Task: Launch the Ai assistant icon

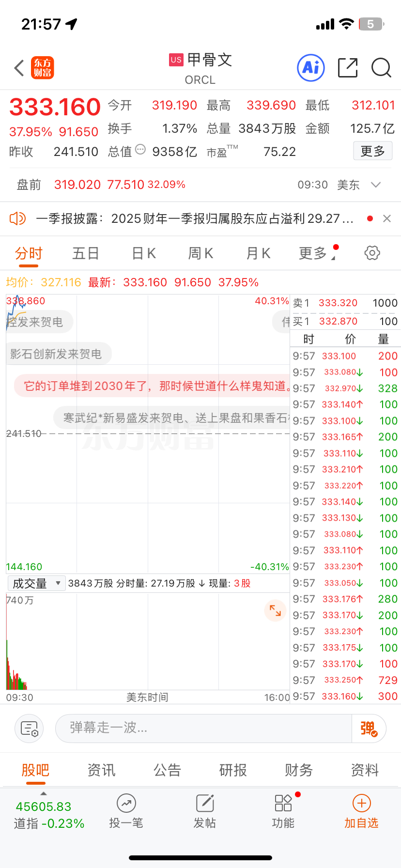Action: (x=310, y=68)
